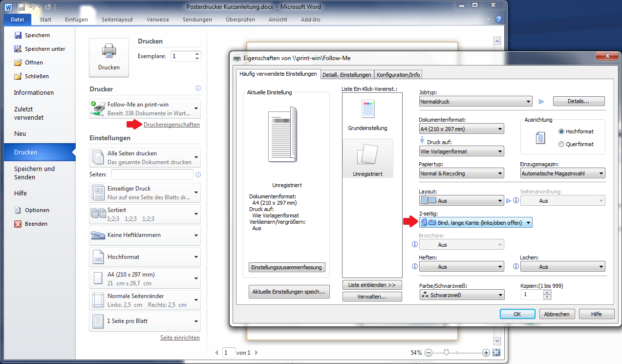Click the Seite einrichten link
The width and height of the screenshot is (622, 364).
click(x=180, y=338)
